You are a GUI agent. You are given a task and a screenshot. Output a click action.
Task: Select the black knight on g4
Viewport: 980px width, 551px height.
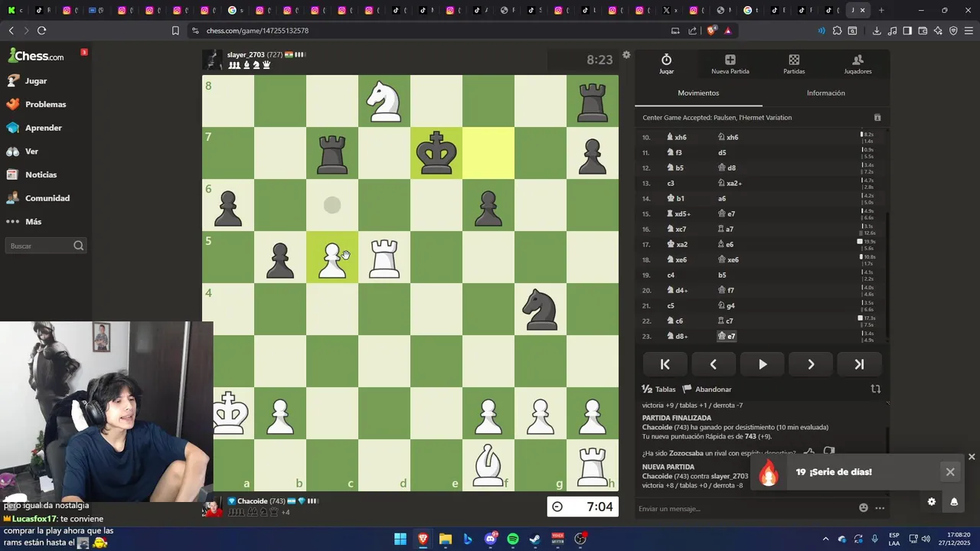[541, 309]
